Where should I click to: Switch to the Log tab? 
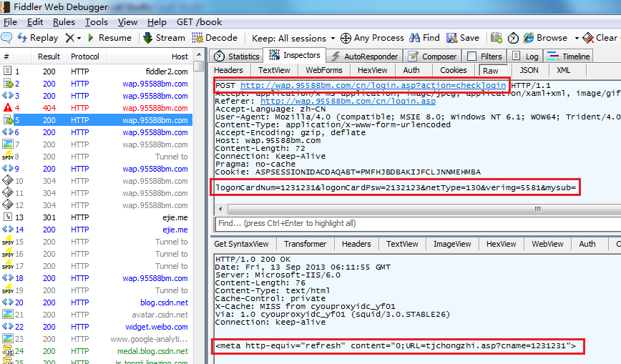point(525,56)
